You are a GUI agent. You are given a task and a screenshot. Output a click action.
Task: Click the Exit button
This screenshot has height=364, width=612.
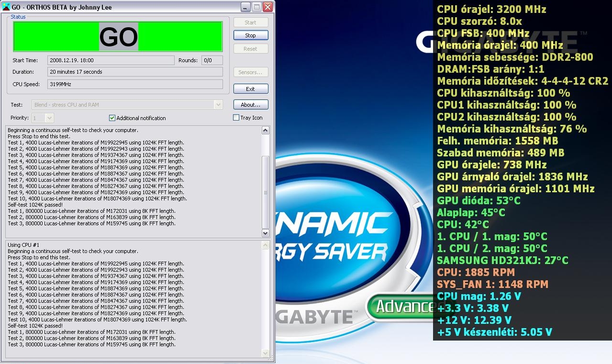coord(251,89)
